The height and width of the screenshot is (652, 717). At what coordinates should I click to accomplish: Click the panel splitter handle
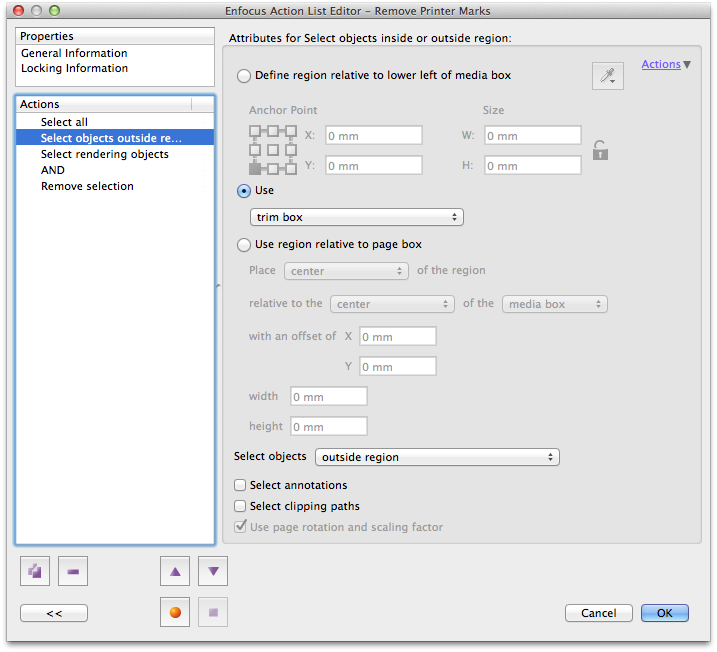218,286
